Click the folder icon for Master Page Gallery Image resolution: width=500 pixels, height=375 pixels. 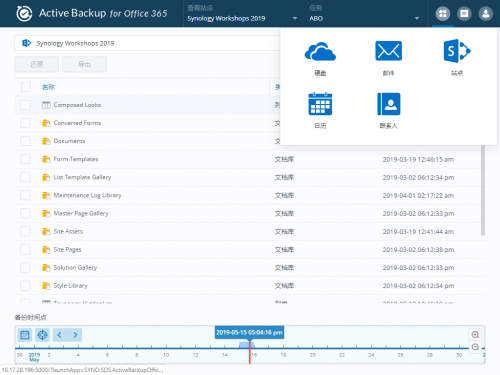(x=46, y=213)
